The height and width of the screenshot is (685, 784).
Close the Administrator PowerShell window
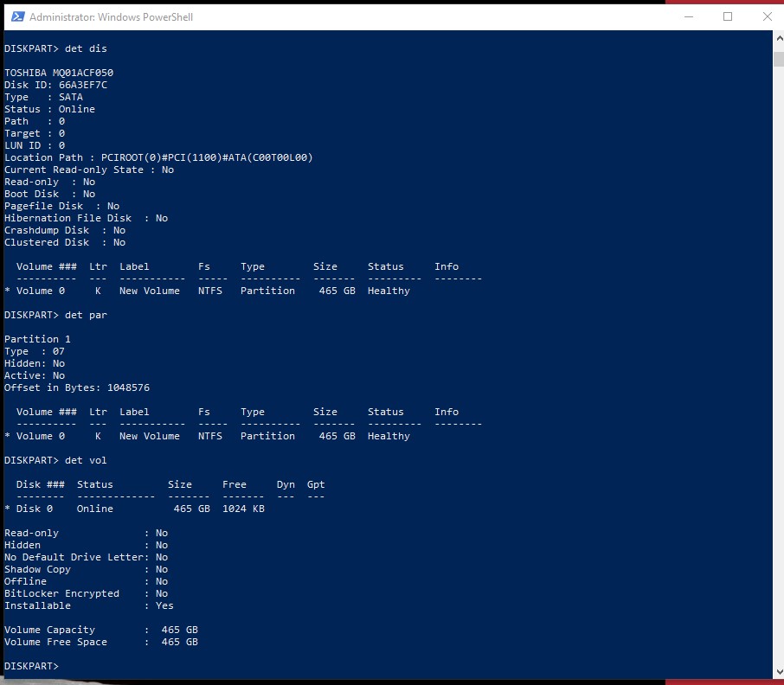tap(767, 16)
